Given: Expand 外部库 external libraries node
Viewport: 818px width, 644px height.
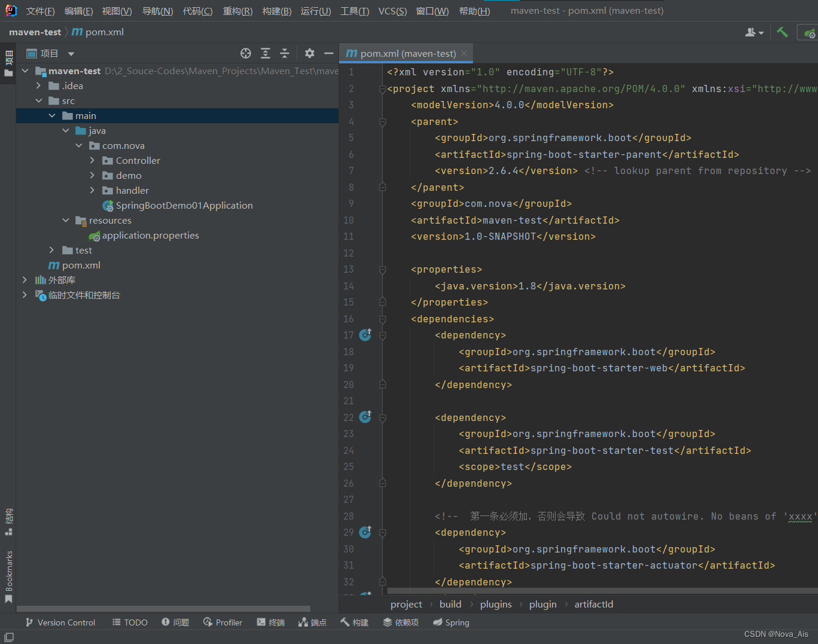Looking at the screenshot, I should click(25, 280).
